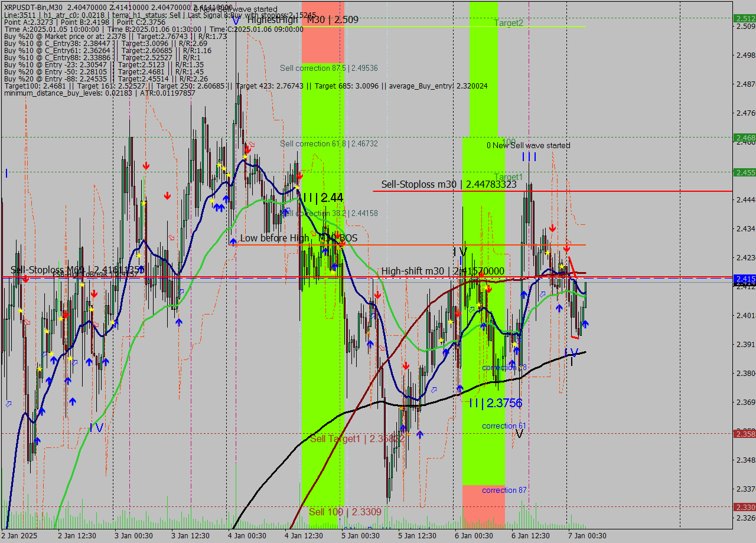Click 'Sell Target1 | 2.35822' label
Screen dimensions: 756x543
[x=357, y=439]
